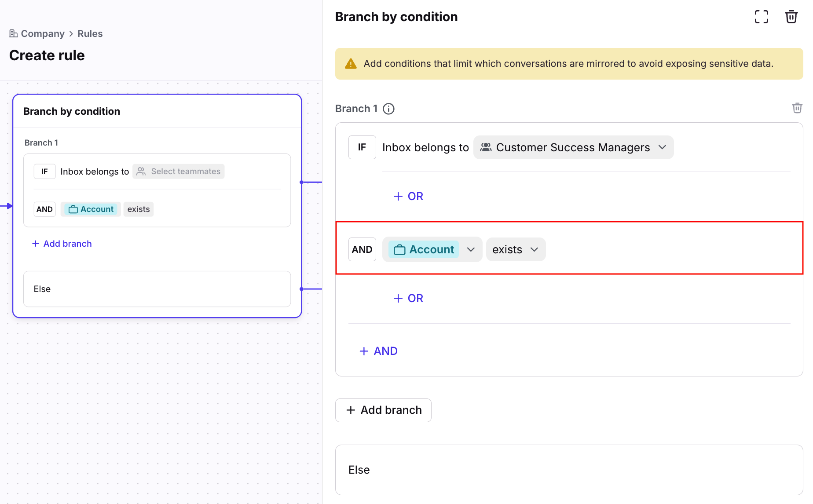Add OR condition under Inbox rule
This screenshot has height=504, width=813.
pyautogui.click(x=408, y=196)
